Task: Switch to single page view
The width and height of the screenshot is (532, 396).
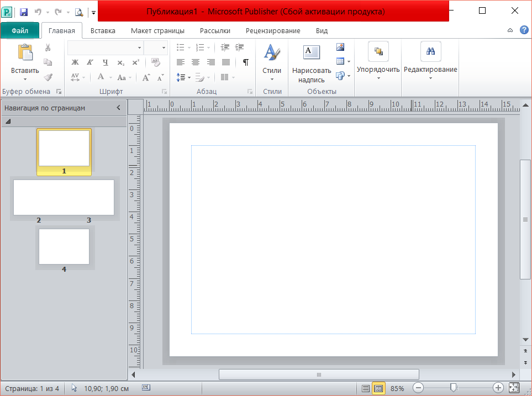Action: (x=365, y=388)
